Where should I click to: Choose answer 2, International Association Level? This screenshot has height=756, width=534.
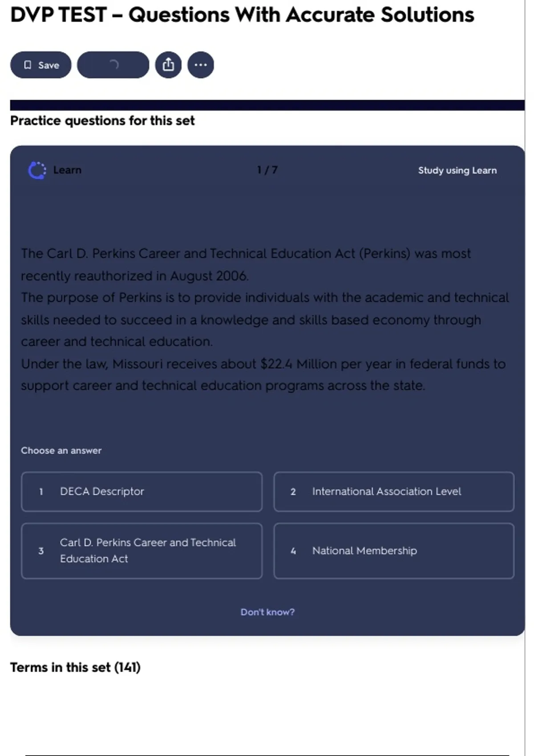(x=394, y=491)
